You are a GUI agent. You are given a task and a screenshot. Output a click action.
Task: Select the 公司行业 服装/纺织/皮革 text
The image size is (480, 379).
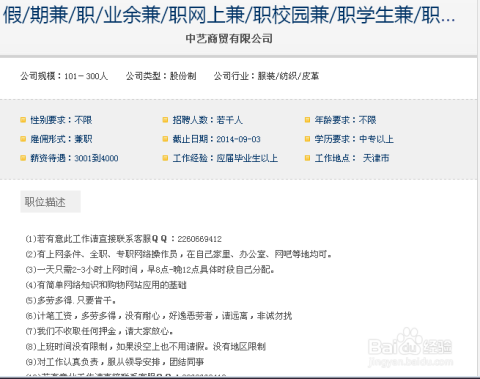tap(266, 76)
